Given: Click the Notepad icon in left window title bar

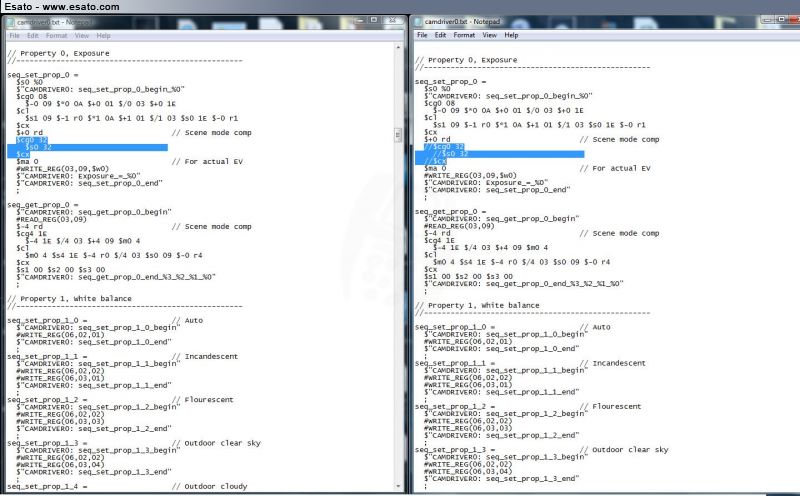Looking at the screenshot, I should click(x=10, y=22).
